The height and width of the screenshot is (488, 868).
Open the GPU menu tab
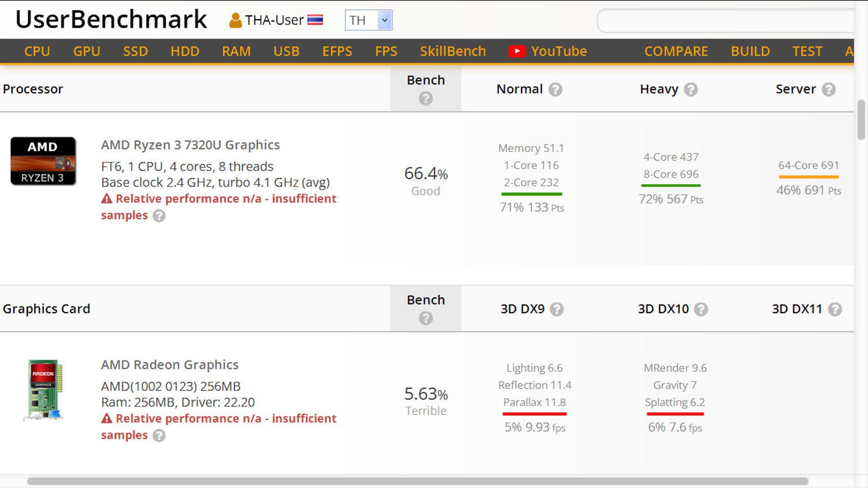[87, 51]
